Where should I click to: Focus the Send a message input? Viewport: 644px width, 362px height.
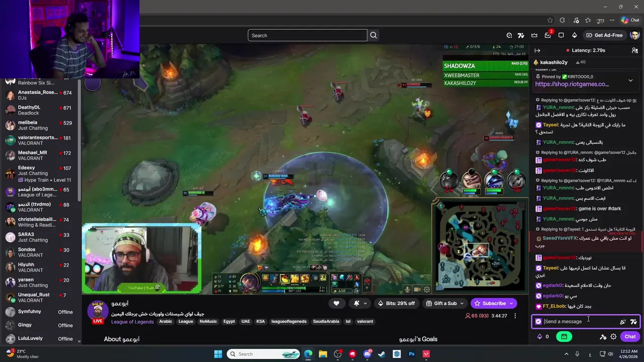point(579,322)
